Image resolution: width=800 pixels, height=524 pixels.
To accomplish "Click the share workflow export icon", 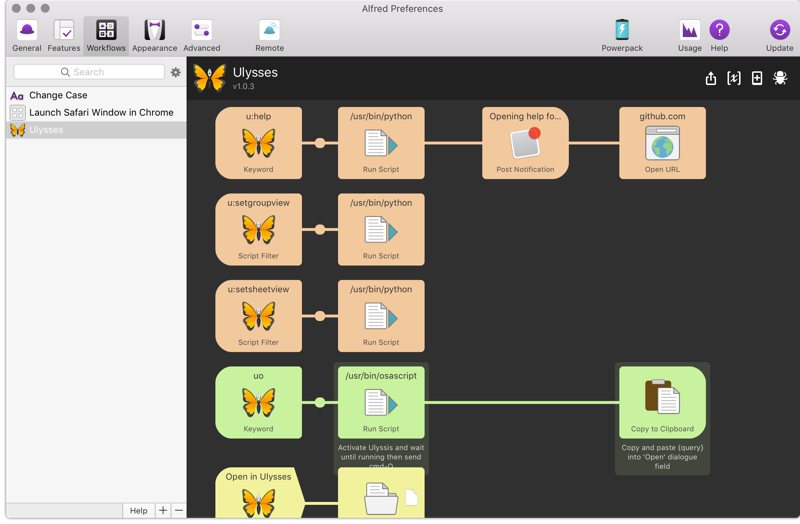I will (x=711, y=78).
